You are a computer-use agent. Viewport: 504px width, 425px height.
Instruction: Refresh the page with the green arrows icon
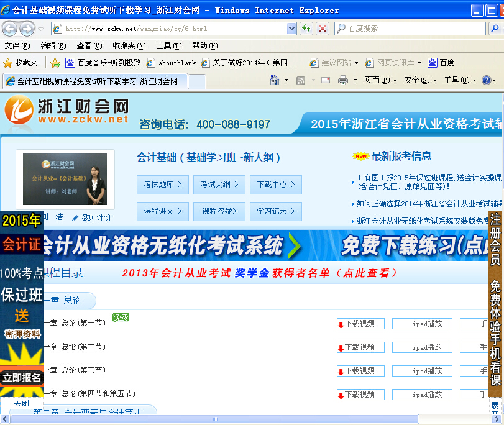[306, 29]
